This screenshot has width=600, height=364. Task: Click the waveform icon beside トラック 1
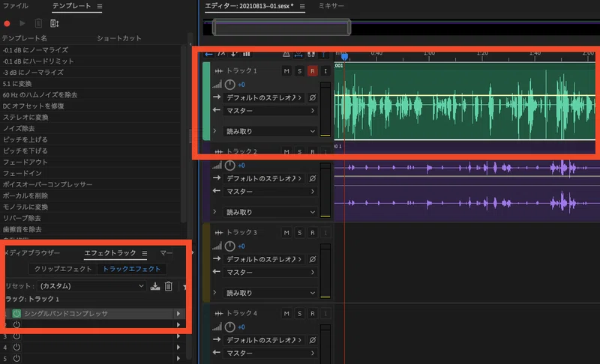point(218,71)
